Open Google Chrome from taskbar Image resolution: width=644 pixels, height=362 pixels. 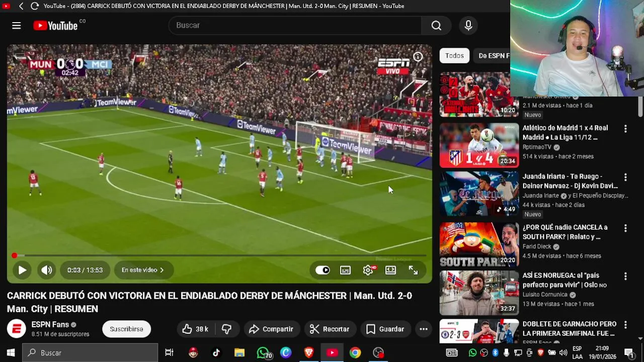pos(355,353)
